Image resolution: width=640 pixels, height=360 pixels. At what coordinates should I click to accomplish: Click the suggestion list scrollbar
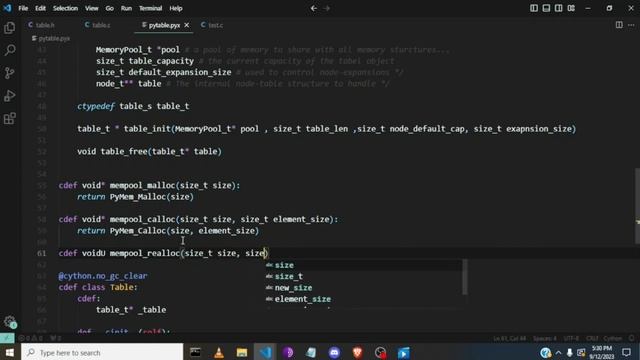click(x=465, y=277)
